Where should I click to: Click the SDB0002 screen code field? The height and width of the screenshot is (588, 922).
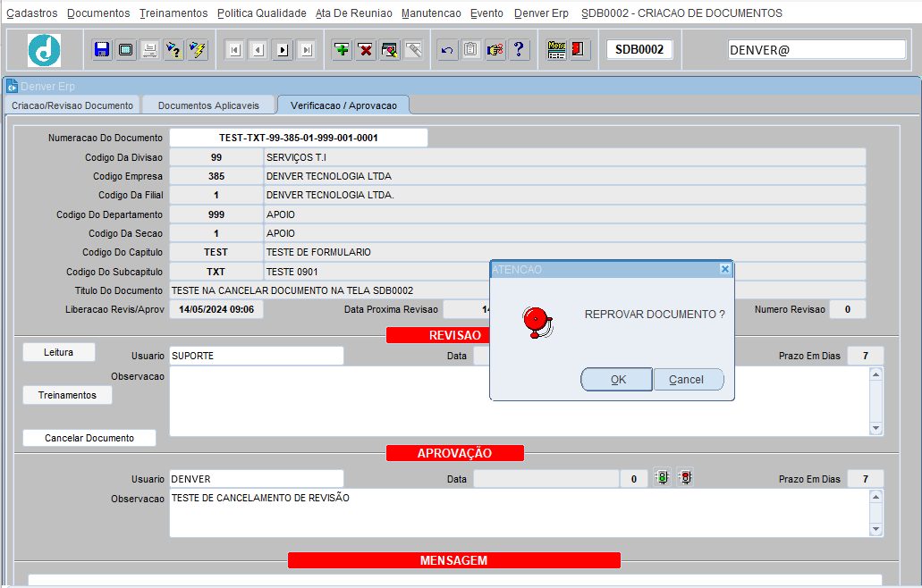point(639,50)
